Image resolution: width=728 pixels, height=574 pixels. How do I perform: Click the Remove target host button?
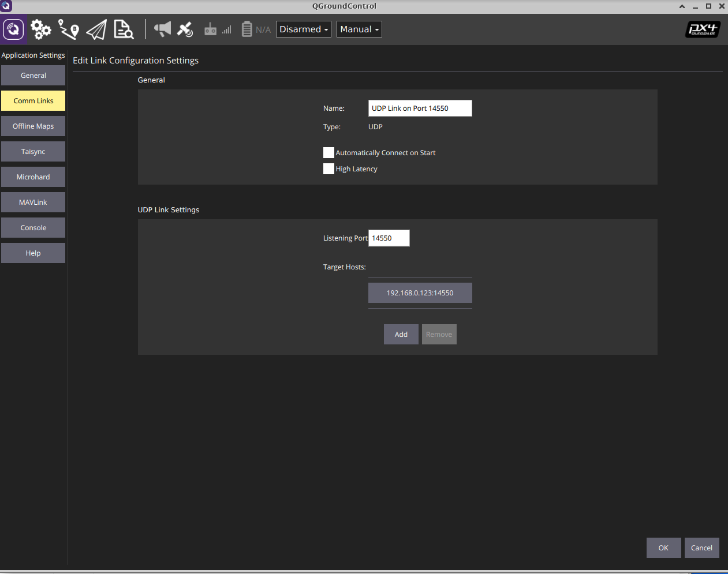[439, 335]
